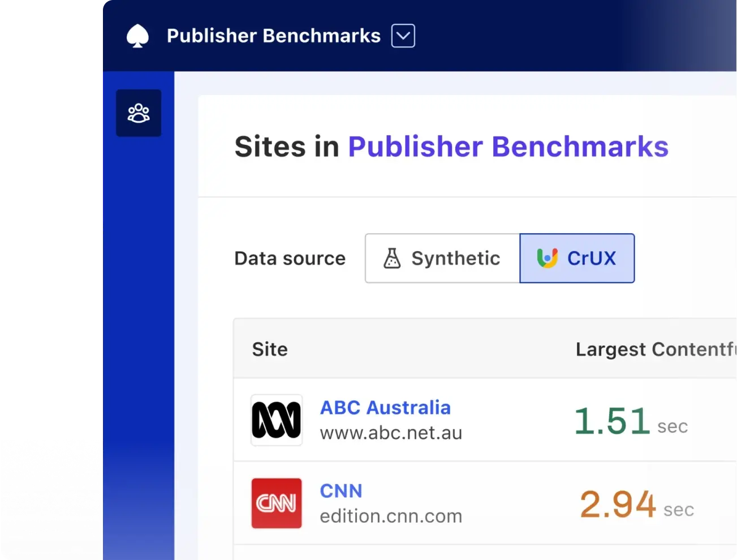This screenshot has width=737, height=560.
Task: Select the Site column header
Action: (270, 349)
